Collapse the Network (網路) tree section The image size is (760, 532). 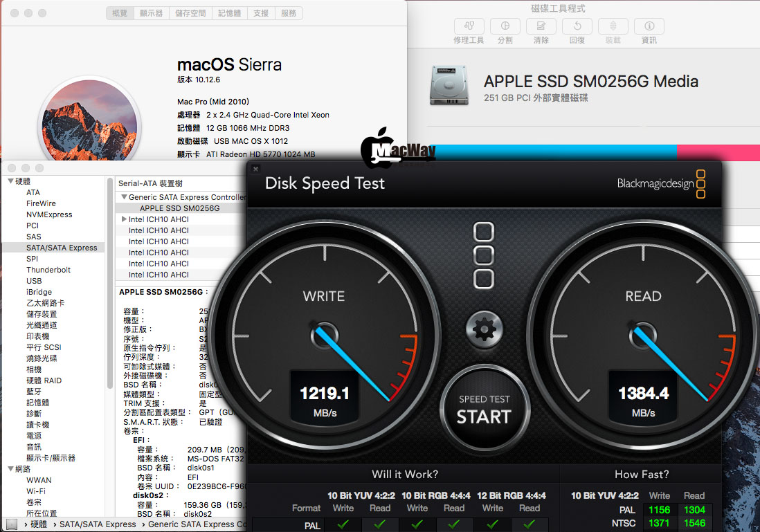pos(10,469)
